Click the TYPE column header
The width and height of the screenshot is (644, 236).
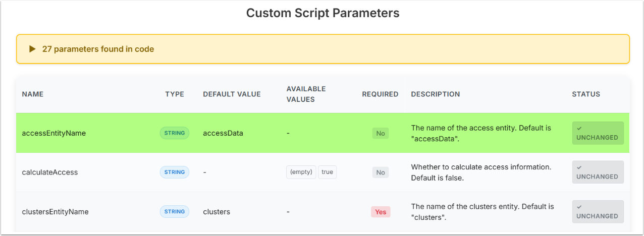175,94
